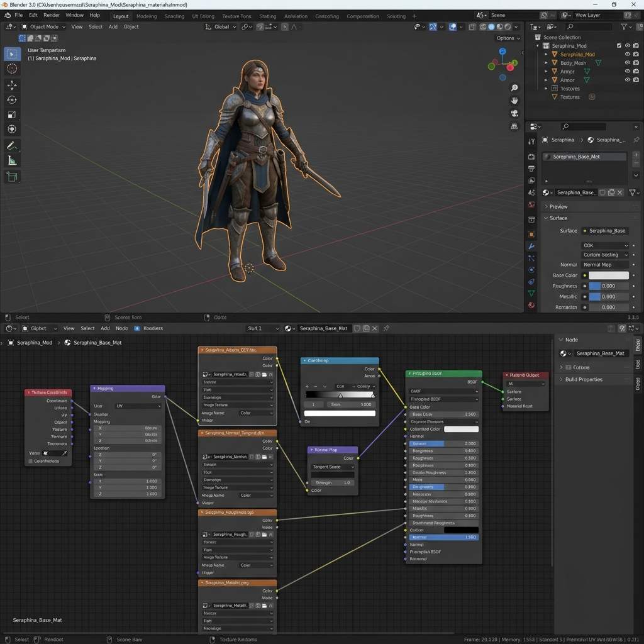Viewport: 644px width, 644px height.
Task: Click the color ramp gradient bar
Action: click(x=340, y=395)
